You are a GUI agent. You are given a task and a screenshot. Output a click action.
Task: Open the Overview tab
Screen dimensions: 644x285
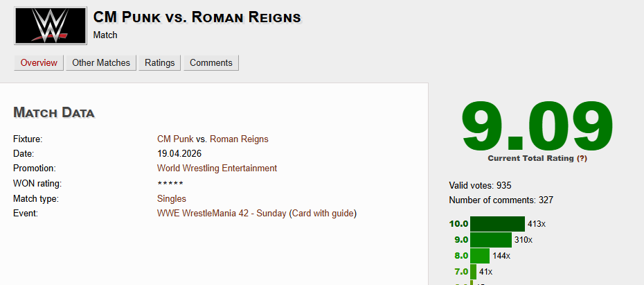coord(39,63)
